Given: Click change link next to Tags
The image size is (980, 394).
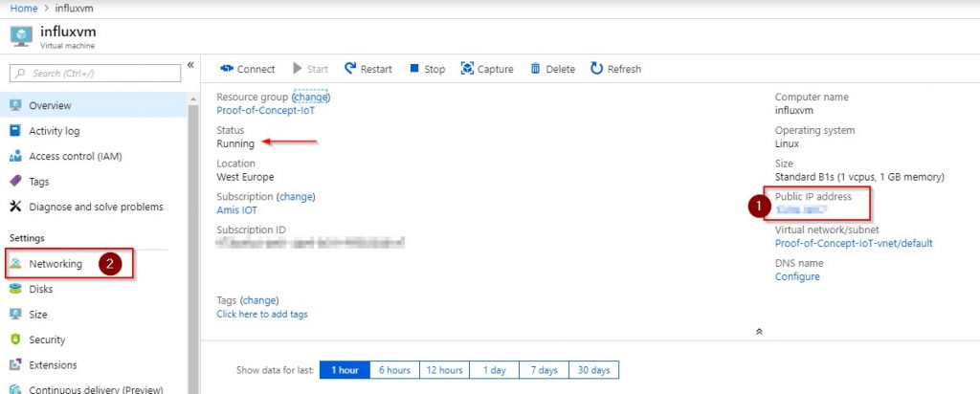Looking at the screenshot, I should 259,299.
